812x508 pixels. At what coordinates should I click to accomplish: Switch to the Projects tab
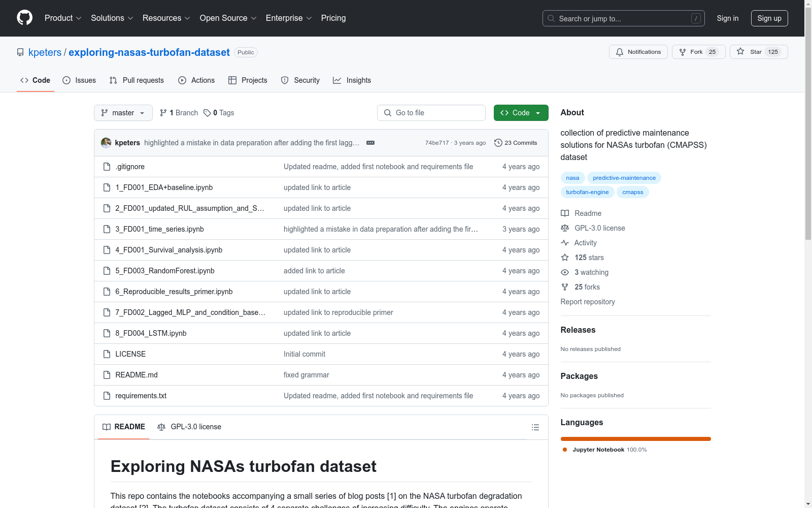pyautogui.click(x=248, y=80)
